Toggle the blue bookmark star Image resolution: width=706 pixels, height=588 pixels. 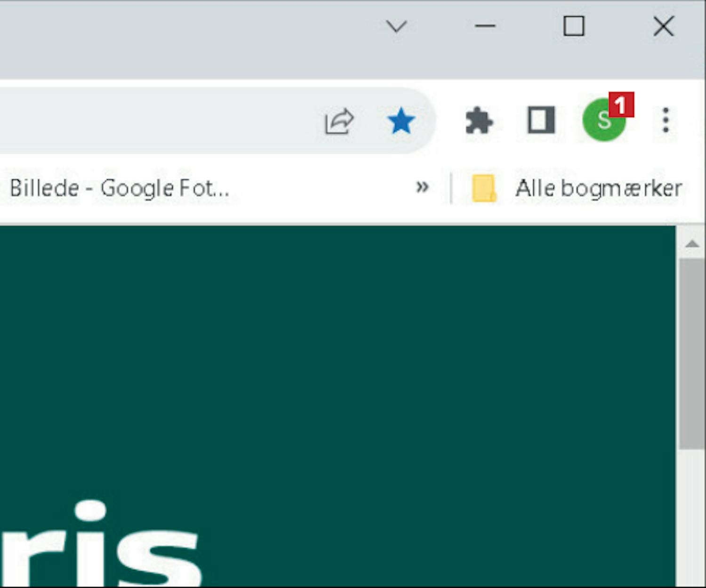pyautogui.click(x=401, y=121)
